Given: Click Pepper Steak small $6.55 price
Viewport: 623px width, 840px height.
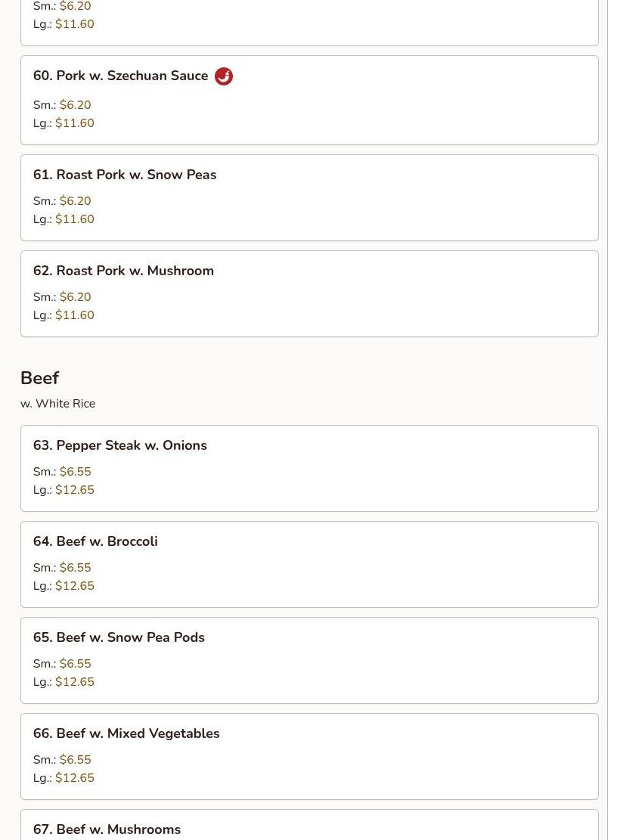Looking at the screenshot, I should (75, 472).
